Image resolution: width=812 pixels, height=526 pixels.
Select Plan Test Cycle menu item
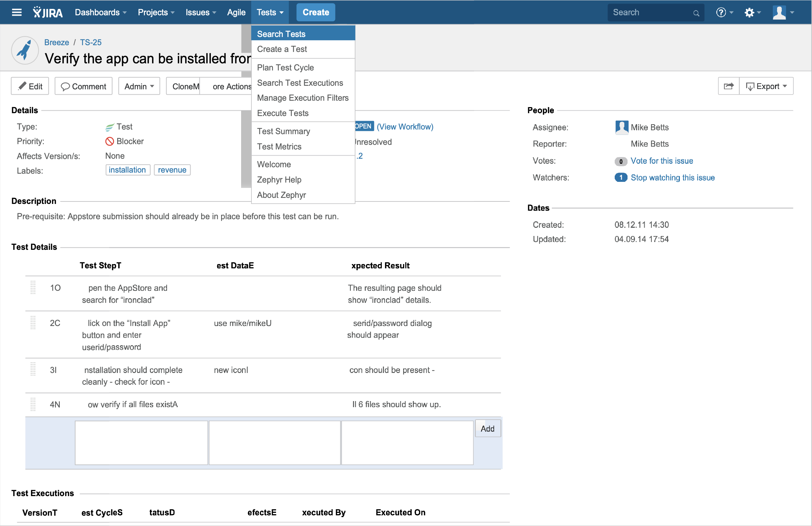[x=285, y=68]
